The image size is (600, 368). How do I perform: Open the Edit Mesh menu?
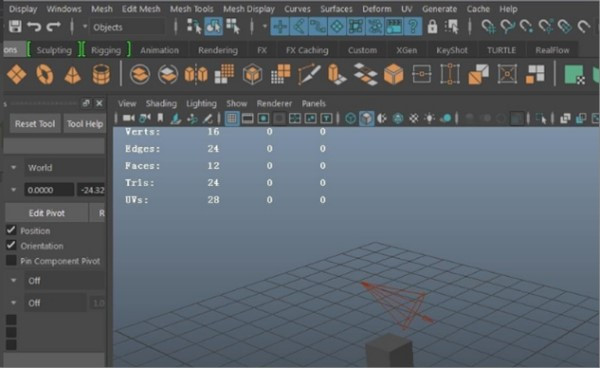pyautogui.click(x=141, y=9)
